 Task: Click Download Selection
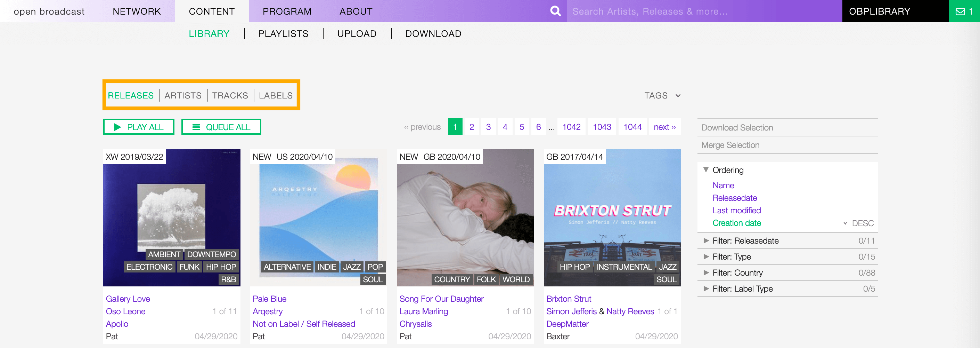pyautogui.click(x=787, y=128)
